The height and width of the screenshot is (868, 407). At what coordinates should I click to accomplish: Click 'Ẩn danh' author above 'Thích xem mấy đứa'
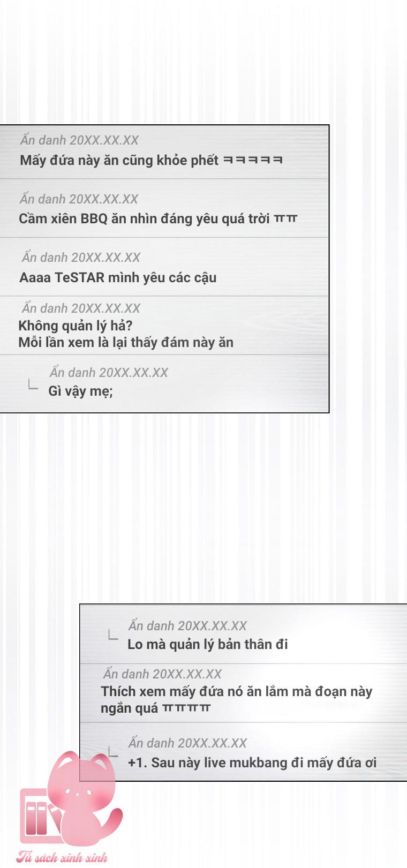click(126, 674)
